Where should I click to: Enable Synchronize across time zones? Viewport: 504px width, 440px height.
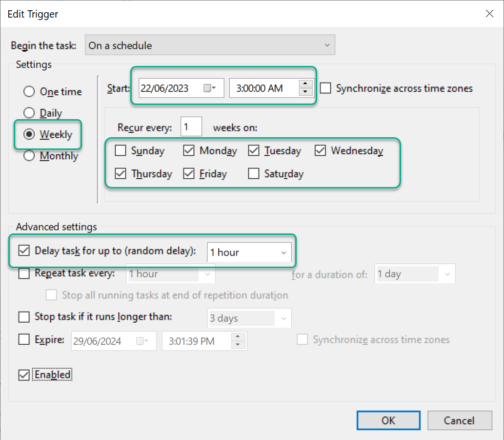pos(325,88)
